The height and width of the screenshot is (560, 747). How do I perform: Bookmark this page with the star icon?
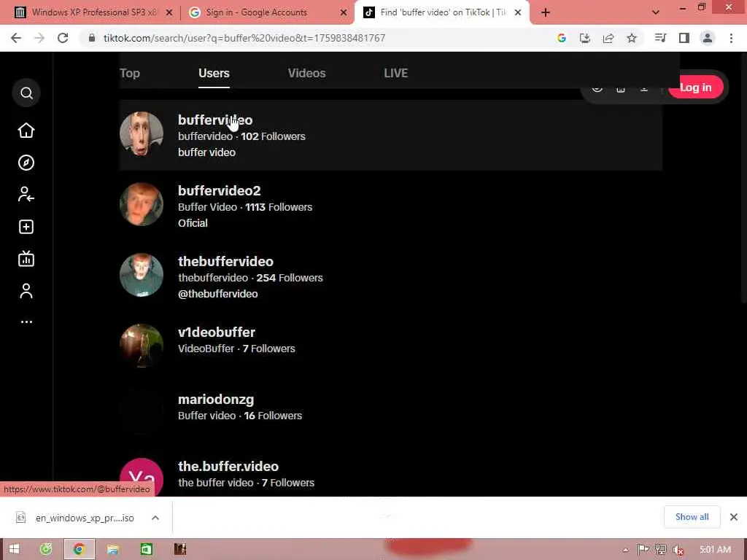631,38
